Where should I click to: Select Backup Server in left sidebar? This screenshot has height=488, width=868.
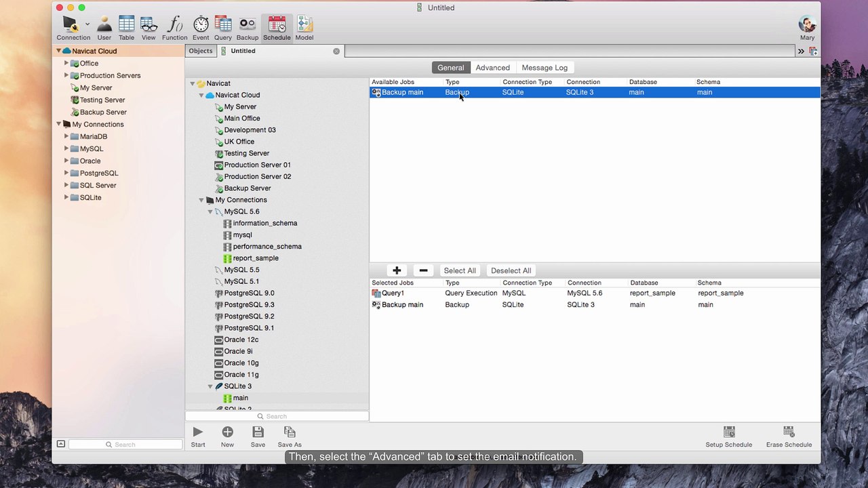tap(103, 112)
